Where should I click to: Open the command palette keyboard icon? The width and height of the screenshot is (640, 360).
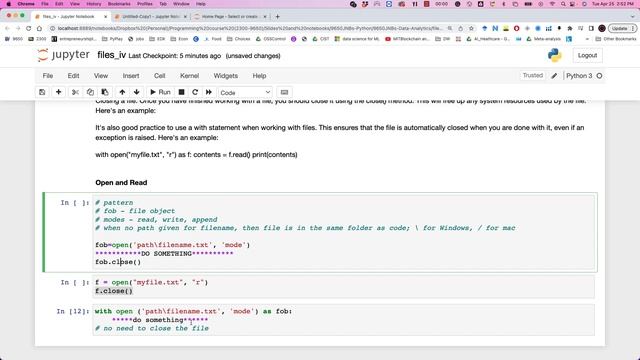[x=284, y=92]
